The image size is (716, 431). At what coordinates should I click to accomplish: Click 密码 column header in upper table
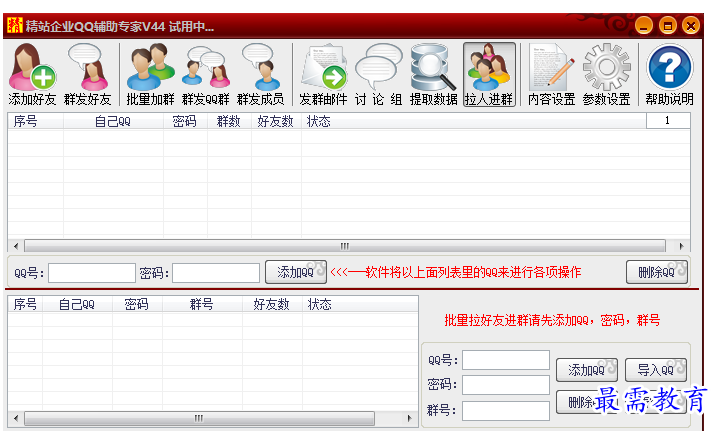point(185,121)
